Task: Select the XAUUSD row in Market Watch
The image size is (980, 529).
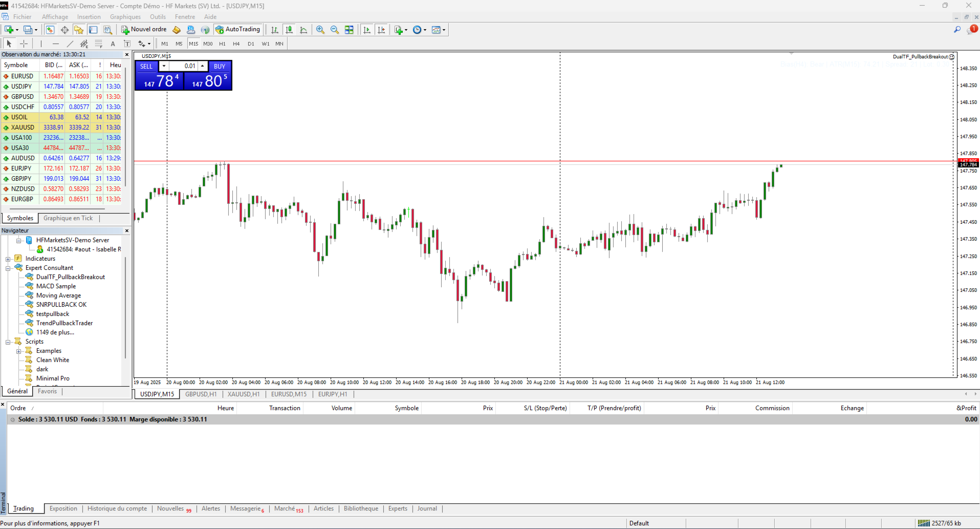Action: pos(62,128)
